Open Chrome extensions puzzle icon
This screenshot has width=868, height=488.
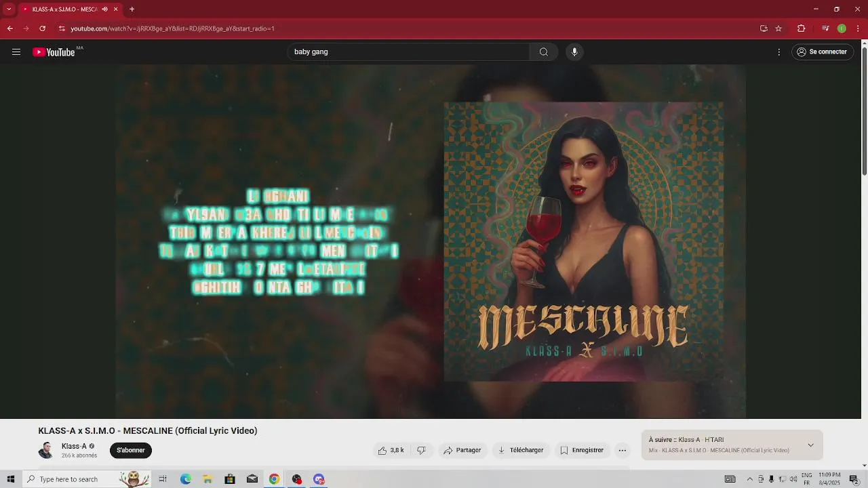[x=801, y=28]
